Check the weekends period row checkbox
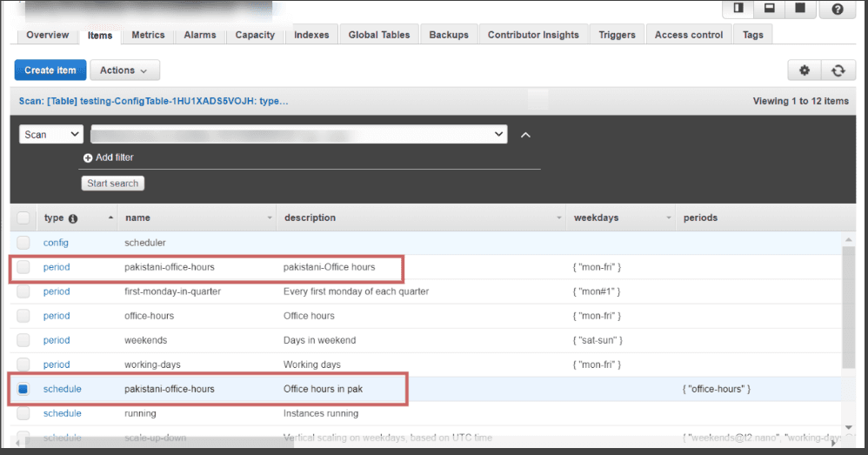The image size is (868, 455). tap(23, 340)
